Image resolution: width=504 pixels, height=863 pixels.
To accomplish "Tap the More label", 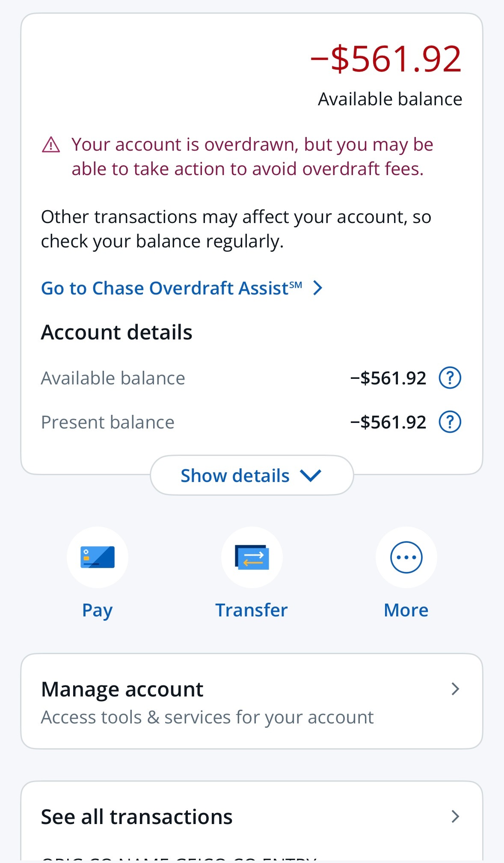I will tap(406, 610).
